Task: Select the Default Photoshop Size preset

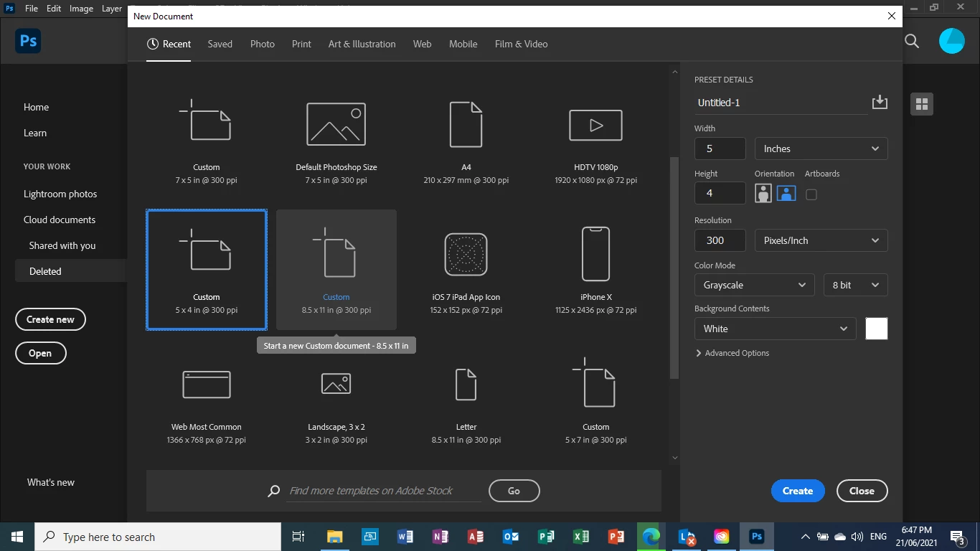Action: coord(336,140)
